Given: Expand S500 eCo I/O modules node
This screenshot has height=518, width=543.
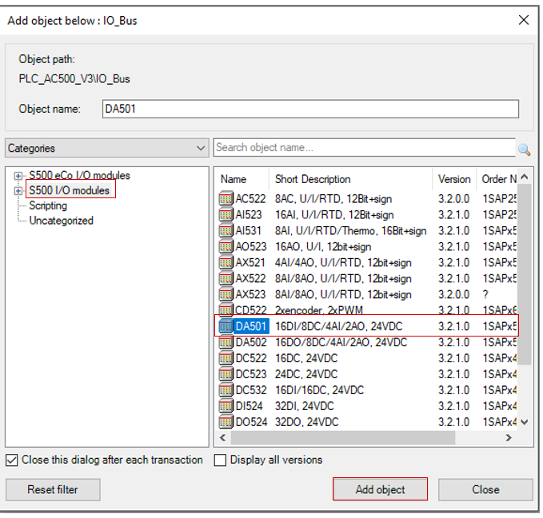Looking at the screenshot, I should (x=18, y=176).
